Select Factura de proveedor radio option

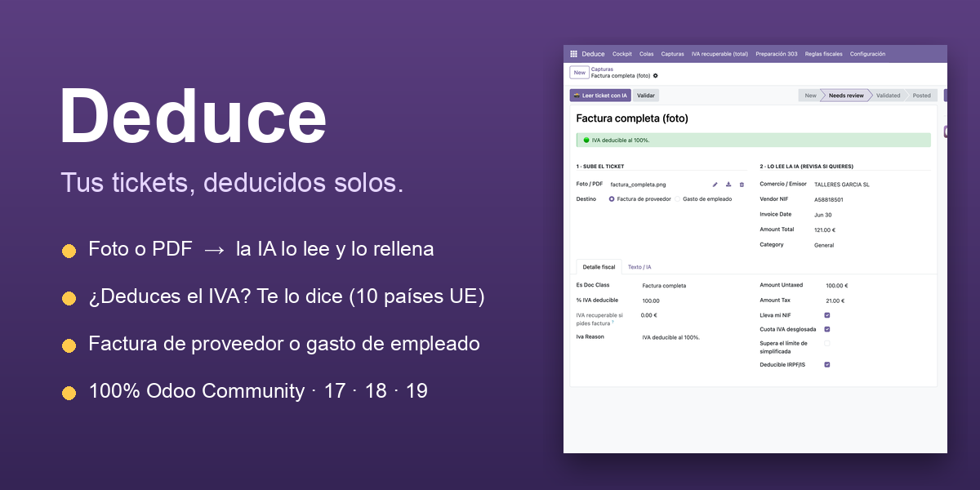pyautogui.click(x=612, y=199)
